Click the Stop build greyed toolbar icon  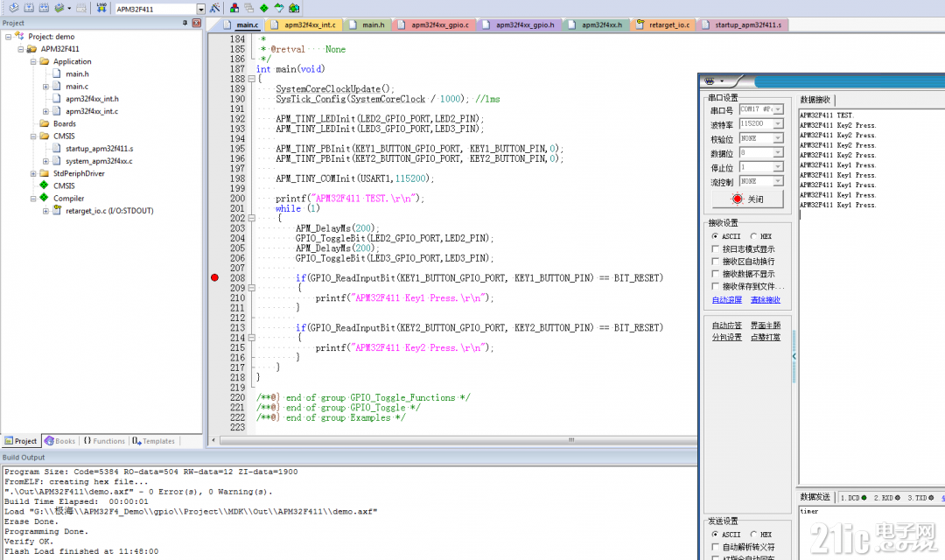pos(80,8)
